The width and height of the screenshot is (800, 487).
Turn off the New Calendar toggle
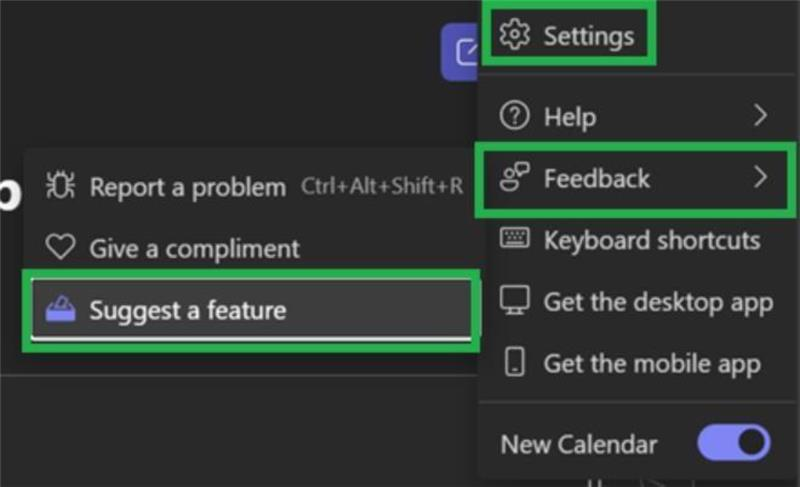[x=734, y=443]
